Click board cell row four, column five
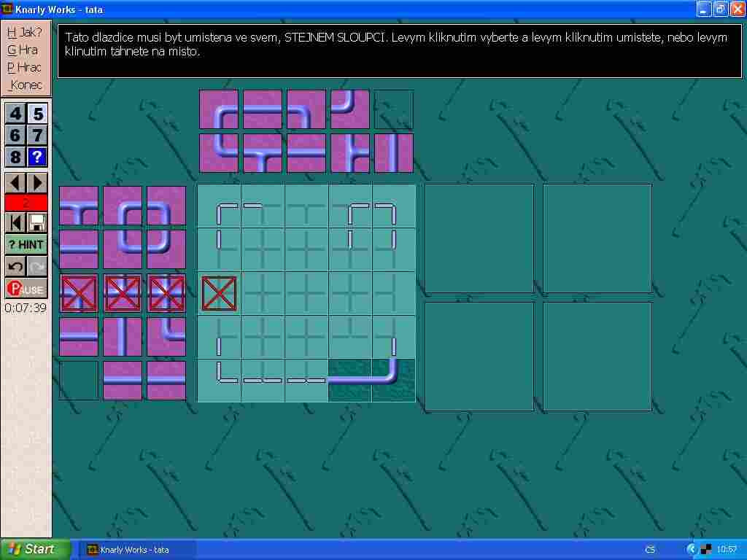 (394, 337)
